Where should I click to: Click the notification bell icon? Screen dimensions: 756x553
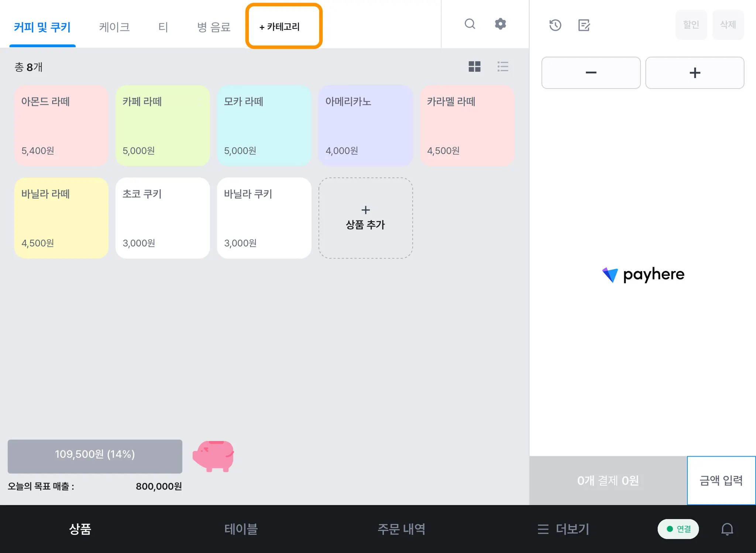(727, 529)
